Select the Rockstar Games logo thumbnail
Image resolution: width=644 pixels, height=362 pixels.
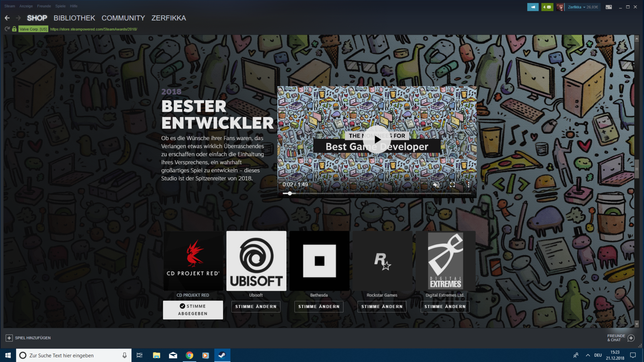point(382,261)
